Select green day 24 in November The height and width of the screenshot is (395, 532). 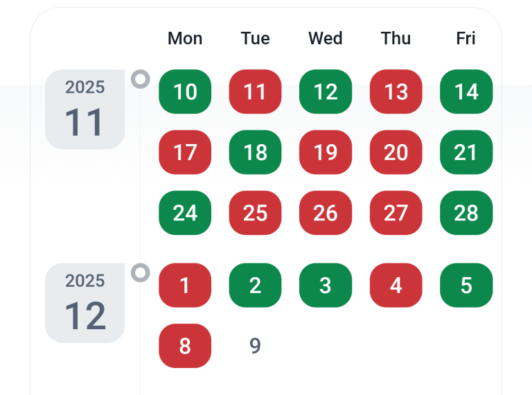pos(185,213)
